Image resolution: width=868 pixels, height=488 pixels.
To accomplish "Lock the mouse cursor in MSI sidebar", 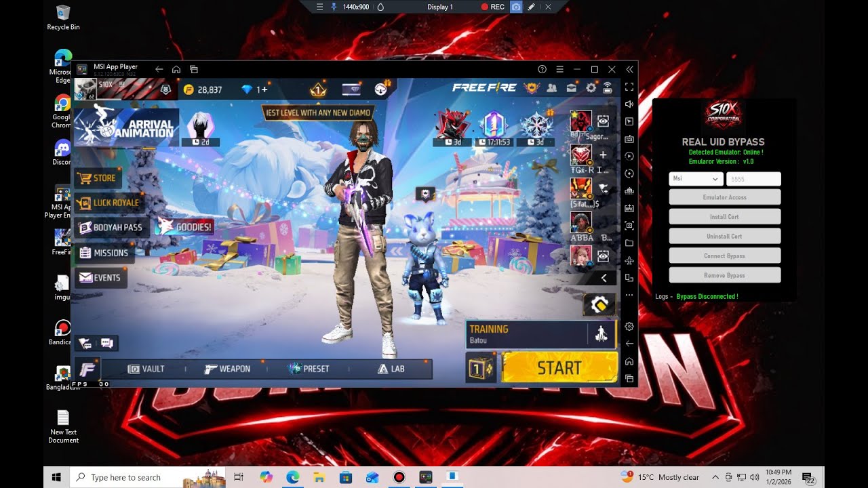I will pyautogui.click(x=629, y=121).
